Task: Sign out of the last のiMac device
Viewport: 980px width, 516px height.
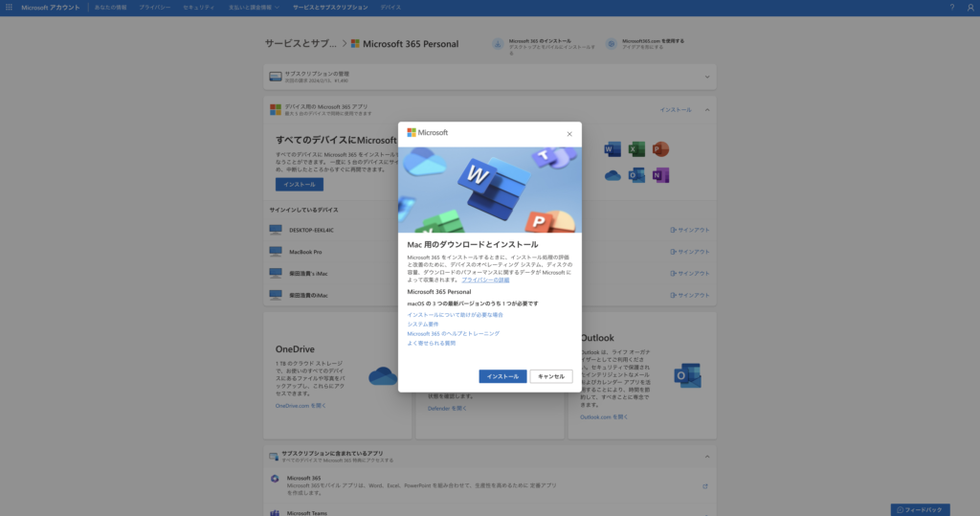Action: (x=690, y=295)
